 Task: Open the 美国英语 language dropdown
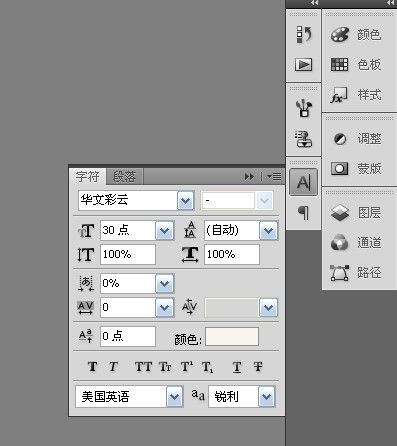[x=175, y=397]
